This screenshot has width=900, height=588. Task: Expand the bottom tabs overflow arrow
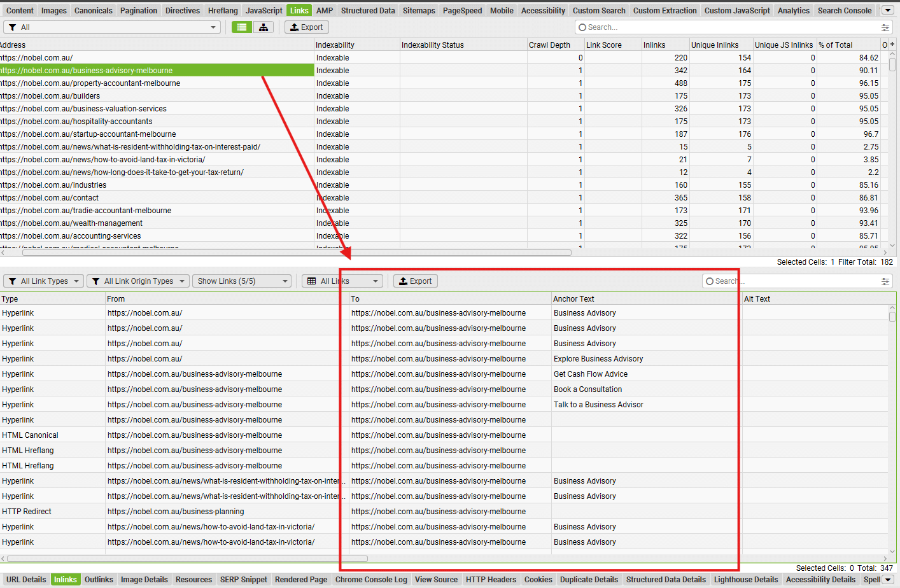888,580
